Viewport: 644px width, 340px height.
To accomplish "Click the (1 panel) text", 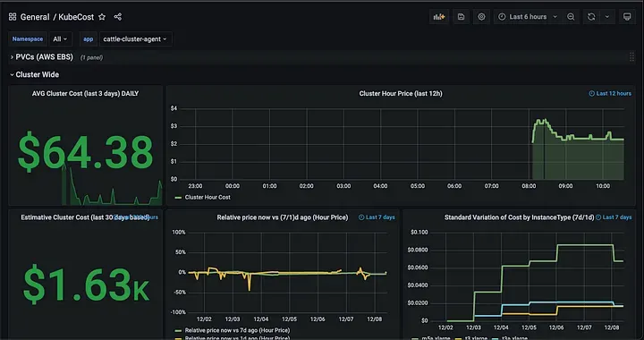I will (91, 57).
